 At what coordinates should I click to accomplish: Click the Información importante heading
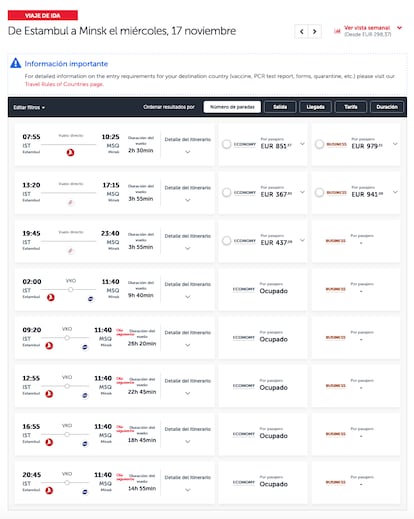click(66, 64)
